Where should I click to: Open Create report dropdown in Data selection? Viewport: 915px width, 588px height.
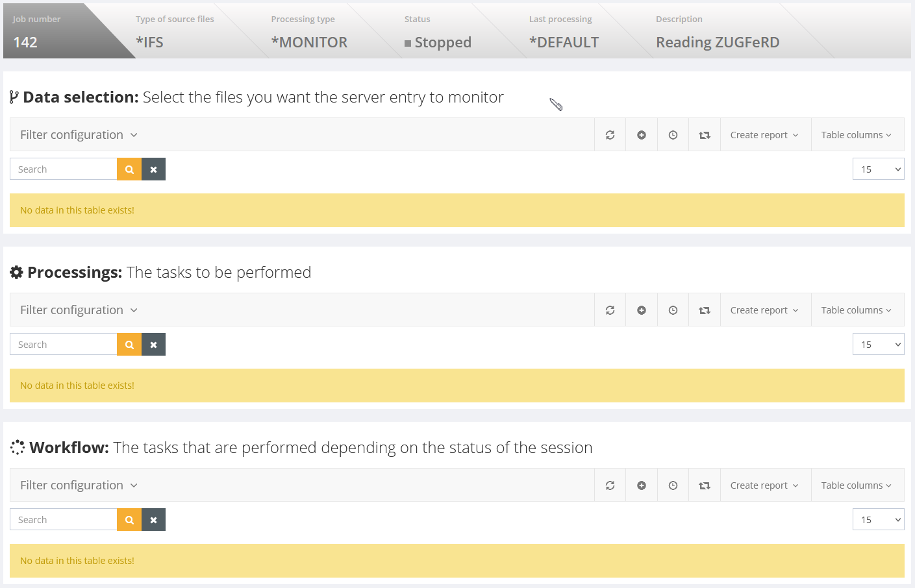tap(764, 135)
